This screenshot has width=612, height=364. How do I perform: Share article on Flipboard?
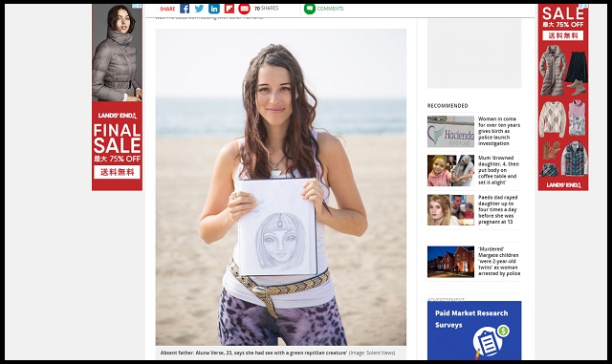[229, 9]
